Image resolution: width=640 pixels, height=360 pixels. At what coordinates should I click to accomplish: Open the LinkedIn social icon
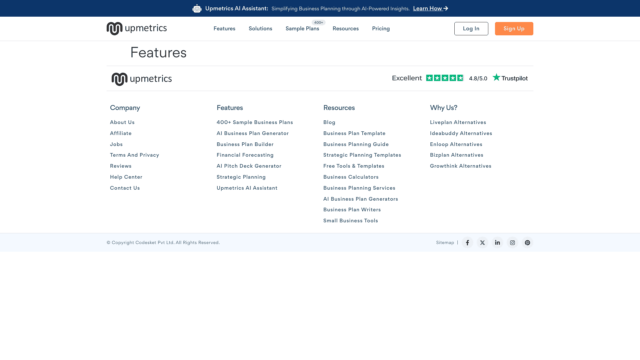point(497,242)
